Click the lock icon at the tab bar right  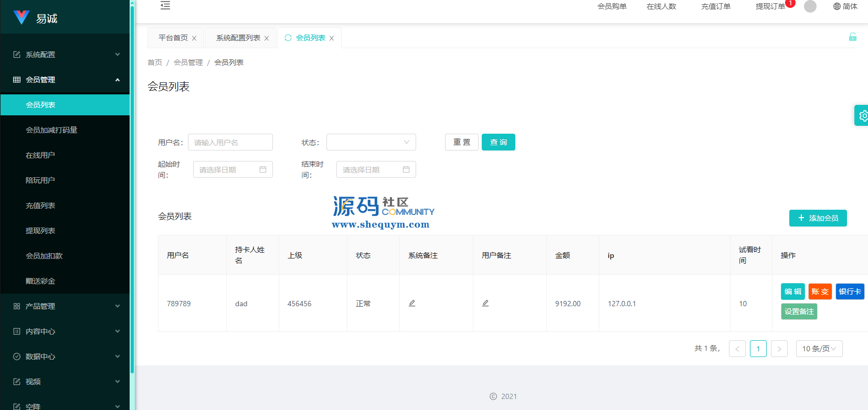[852, 37]
